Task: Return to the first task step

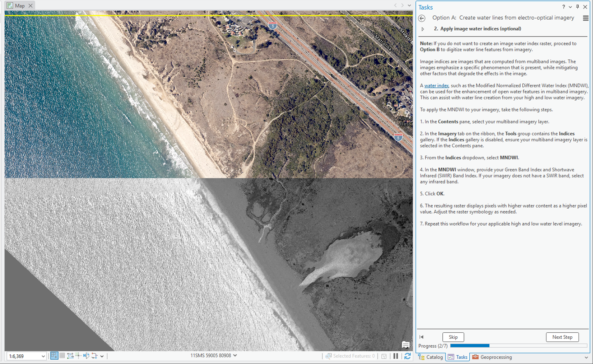Action: coord(421,337)
